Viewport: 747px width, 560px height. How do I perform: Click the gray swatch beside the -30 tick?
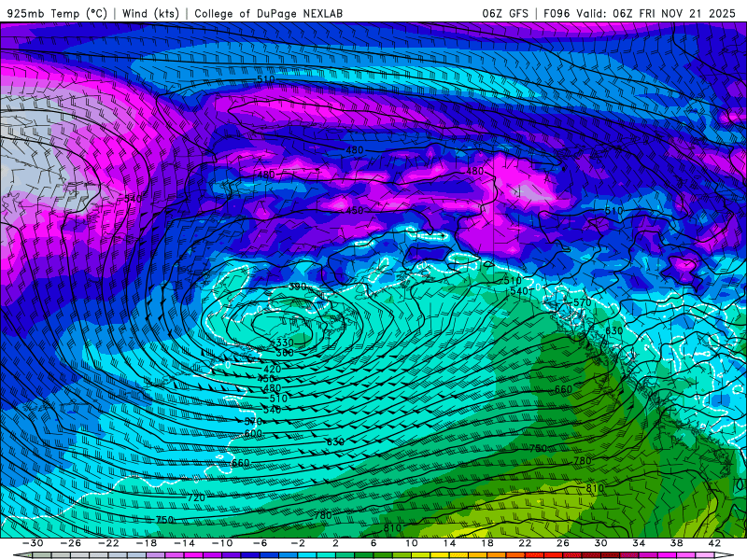[x=42, y=555]
